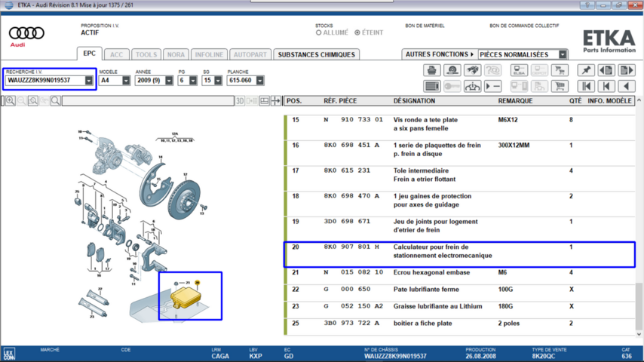Open the SG dropdown showing 15

[218, 81]
